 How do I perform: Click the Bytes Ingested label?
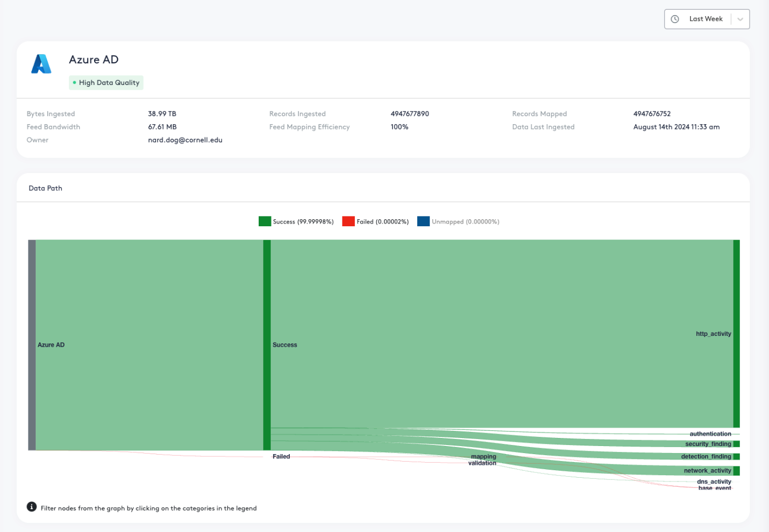click(51, 114)
